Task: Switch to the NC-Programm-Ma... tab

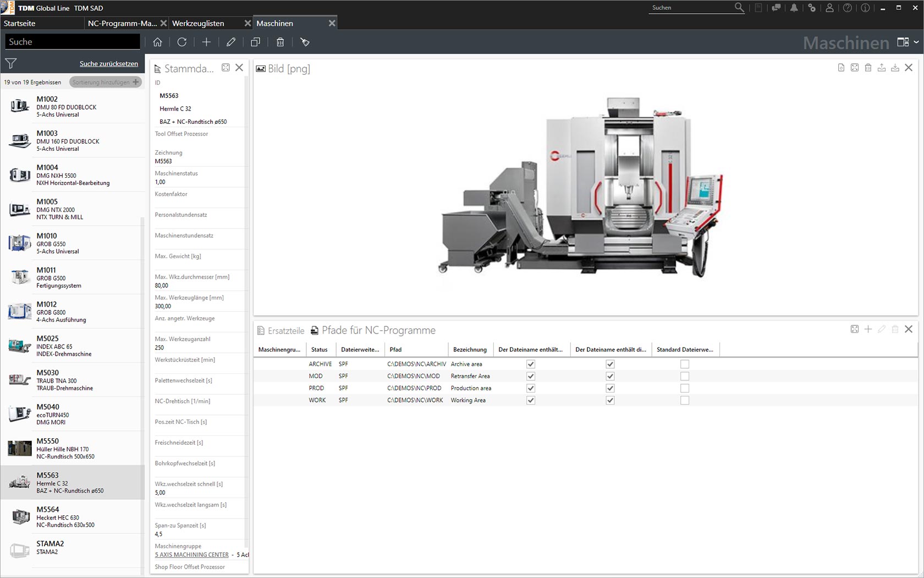Action: [x=122, y=23]
